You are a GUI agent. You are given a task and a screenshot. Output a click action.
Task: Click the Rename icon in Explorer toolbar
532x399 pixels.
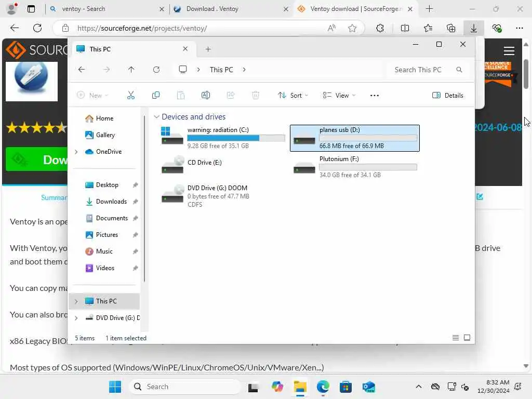point(206,96)
